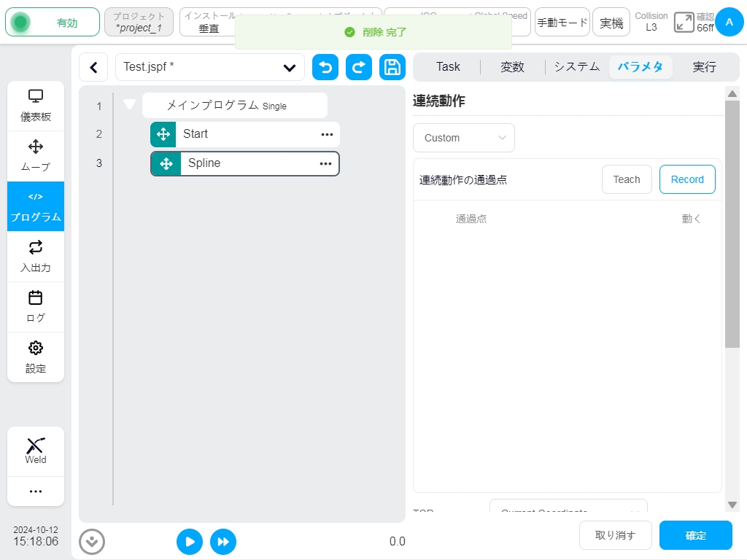Switch to the 変数 tab
Viewport: 747px width, 560px height.
click(513, 66)
